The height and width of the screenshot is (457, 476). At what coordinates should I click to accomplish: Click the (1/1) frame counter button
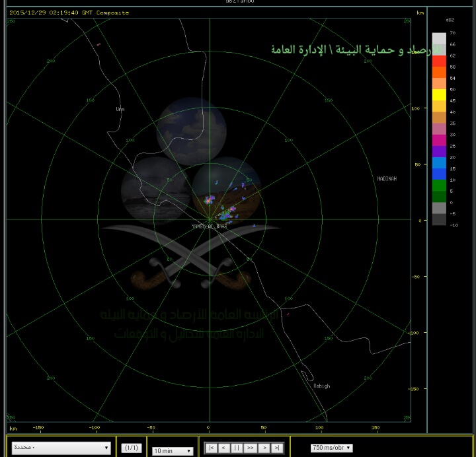pyautogui.click(x=132, y=448)
